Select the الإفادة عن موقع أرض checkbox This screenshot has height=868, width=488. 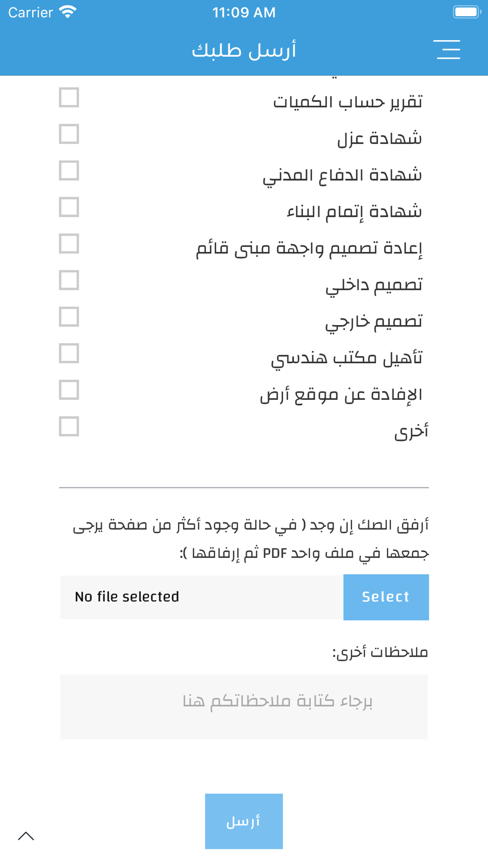(69, 390)
